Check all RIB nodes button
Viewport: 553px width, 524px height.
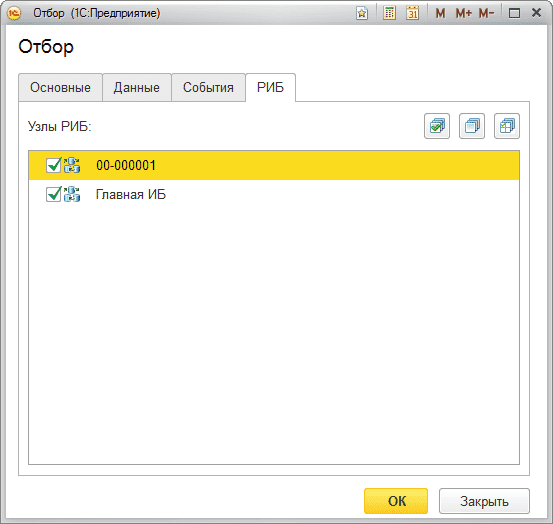[x=437, y=126]
